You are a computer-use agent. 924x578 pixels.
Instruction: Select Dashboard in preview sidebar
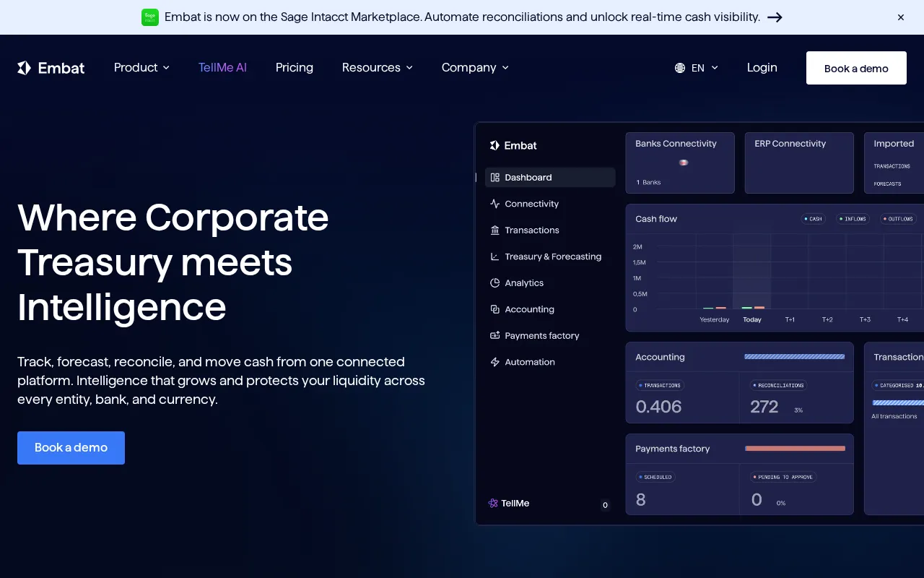tap(550, 178)
